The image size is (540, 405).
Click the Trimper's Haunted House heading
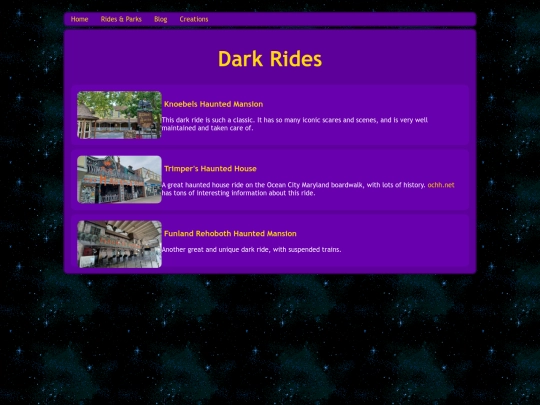[210, 169]
